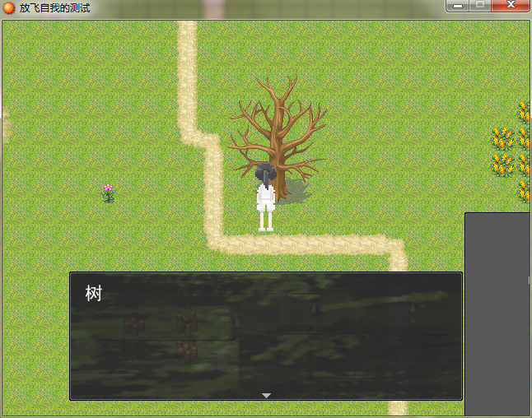Click the dialogue box showing 树

[266, 336]
